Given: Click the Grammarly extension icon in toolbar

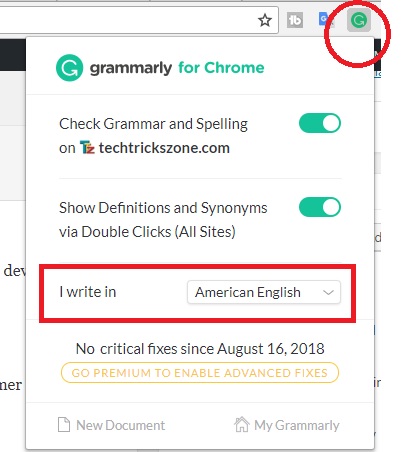Looking at the screenshot, I should click(359, 20).
